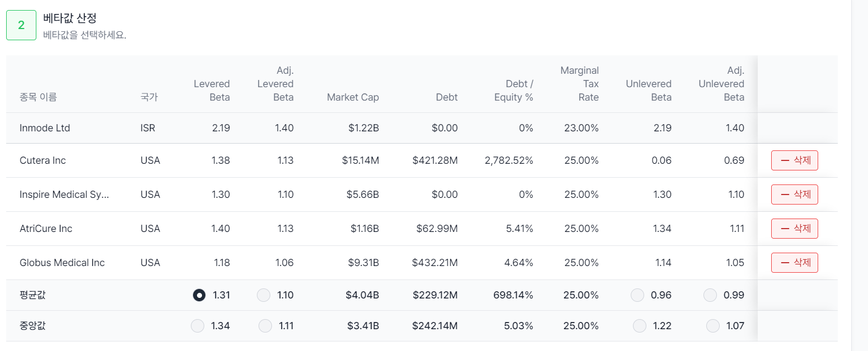Choose average Adj. Unlevered Beta 0.99
Screen dimensions: 868x351
point(710,295)
